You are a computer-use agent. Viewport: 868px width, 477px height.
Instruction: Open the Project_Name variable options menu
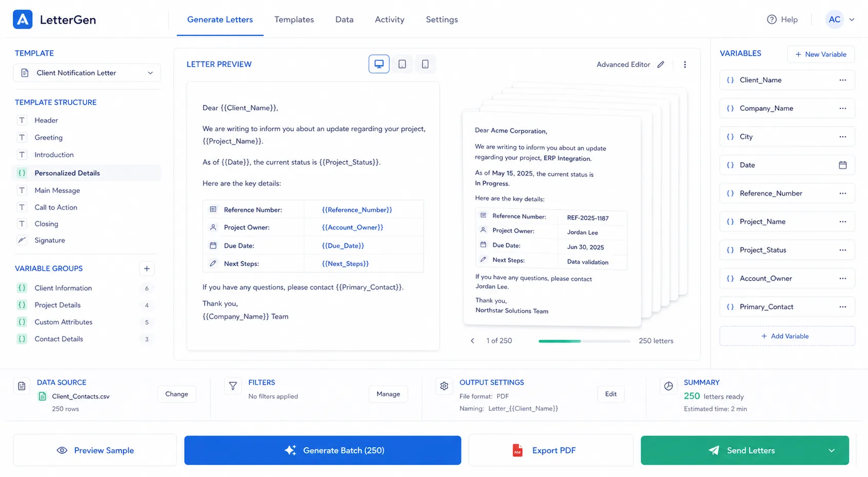click(x=842, y=222)
